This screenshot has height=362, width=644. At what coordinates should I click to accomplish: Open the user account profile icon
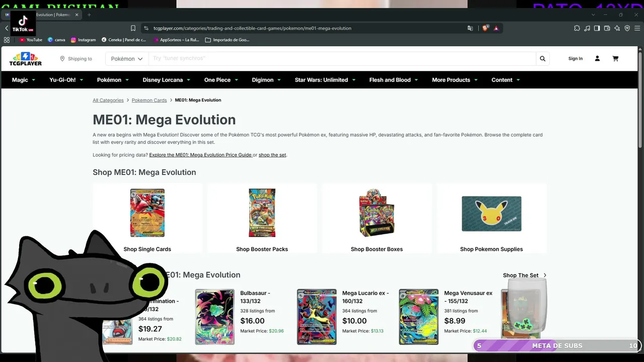(x=597, y=59)
